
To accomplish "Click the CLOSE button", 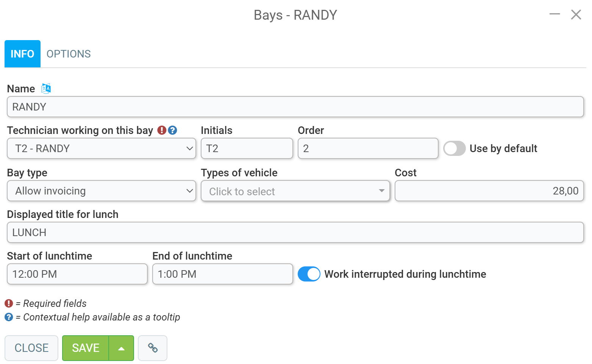I will click(31, 348).
